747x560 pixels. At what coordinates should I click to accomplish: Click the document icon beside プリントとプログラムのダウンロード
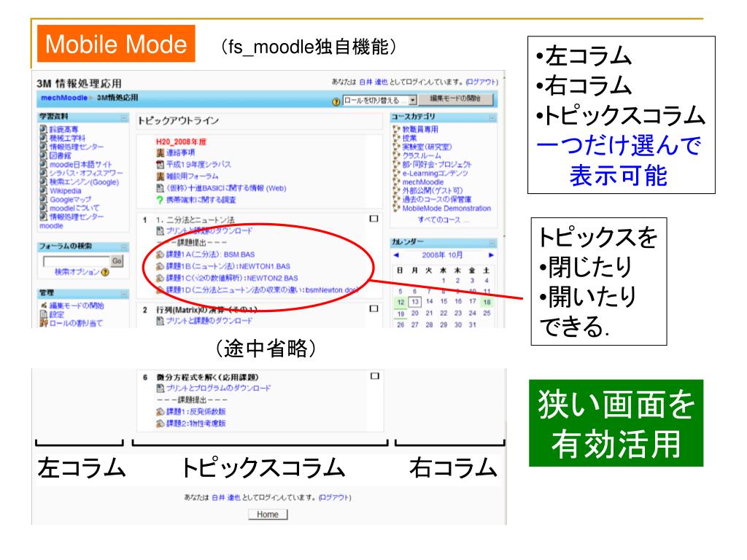tap(160, 388)
